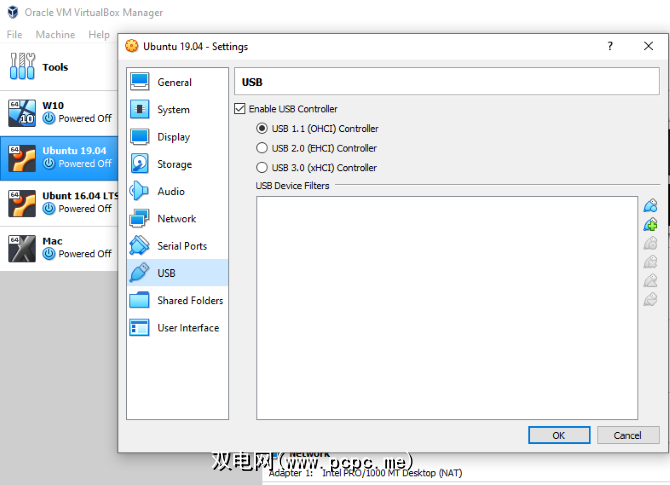Click the Tools icon in manager
The height and width of the screenshot is (485, 670).
coord(22,67)
